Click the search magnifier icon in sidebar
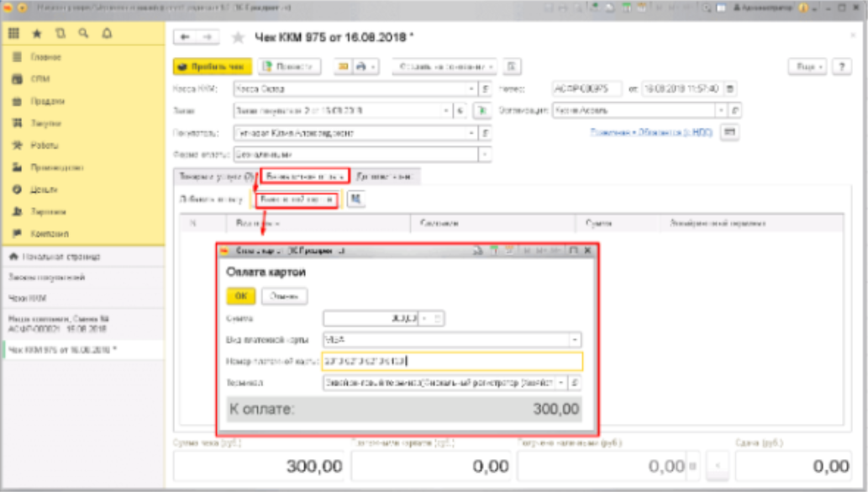 click(83, 34)
